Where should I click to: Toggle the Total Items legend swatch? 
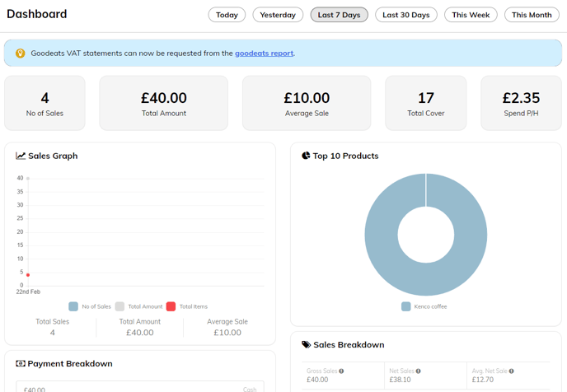[x=171, y=306]
